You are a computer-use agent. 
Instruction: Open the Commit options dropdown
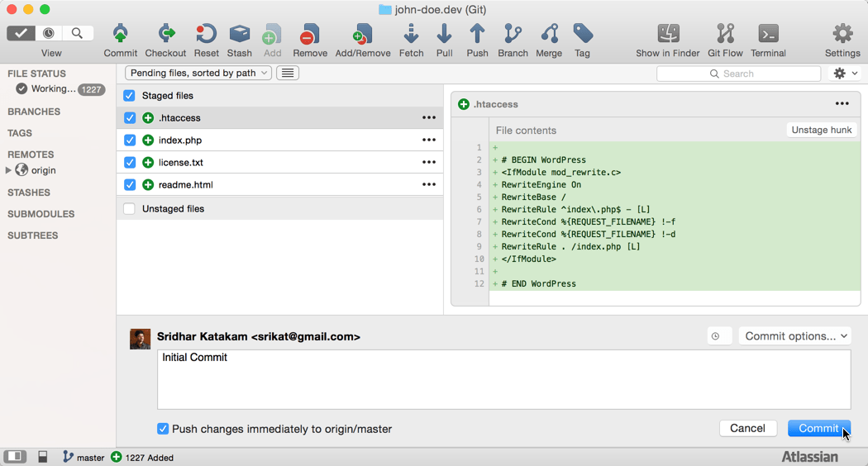click(795, 336)
